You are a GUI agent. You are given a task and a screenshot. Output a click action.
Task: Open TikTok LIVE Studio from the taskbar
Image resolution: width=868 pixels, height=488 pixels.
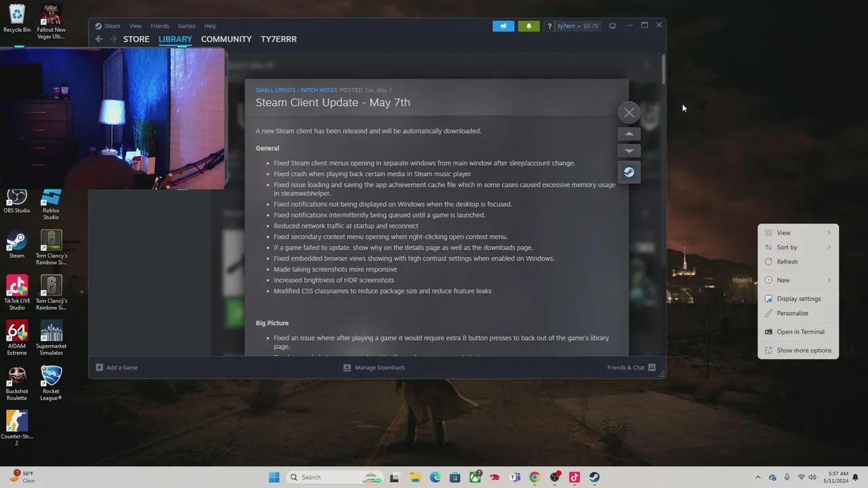pos(574,477)
